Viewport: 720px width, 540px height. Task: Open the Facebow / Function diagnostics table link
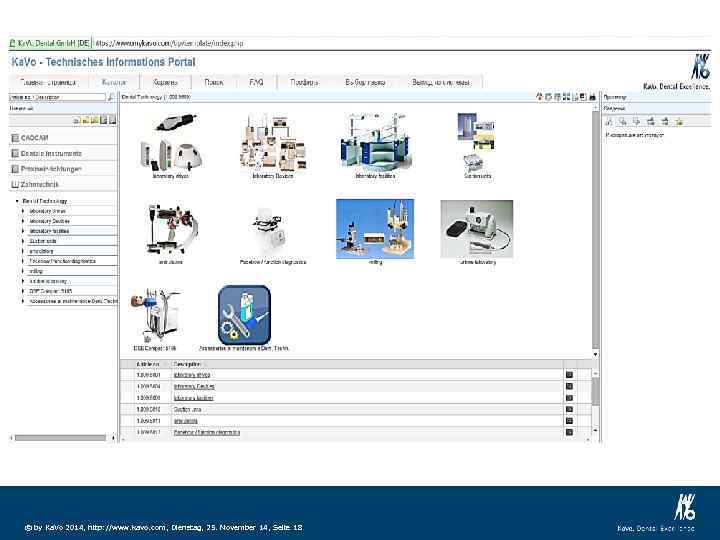(207, 433)
